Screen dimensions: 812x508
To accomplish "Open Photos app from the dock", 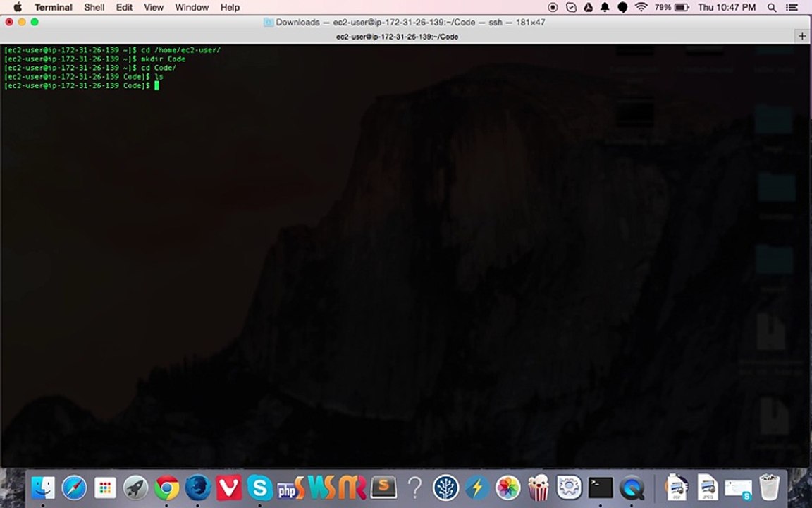I will [508, 488].
